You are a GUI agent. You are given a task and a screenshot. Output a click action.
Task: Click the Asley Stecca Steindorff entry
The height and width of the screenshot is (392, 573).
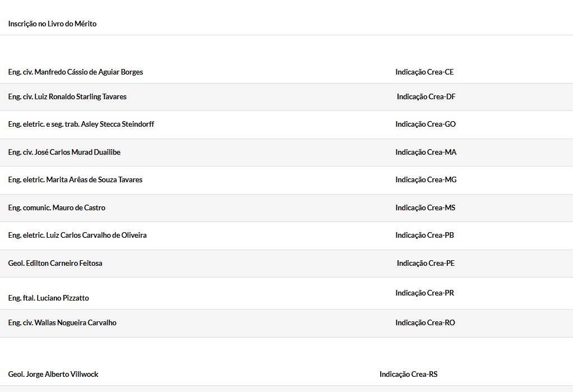(81, 124)
